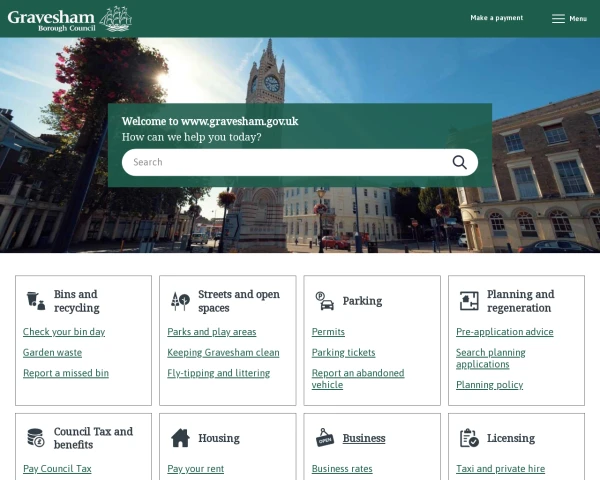Image resolution: width=600 pixels, height=480 pixels.
Task: Click the Parking car icon
Action: pos(325,301)
